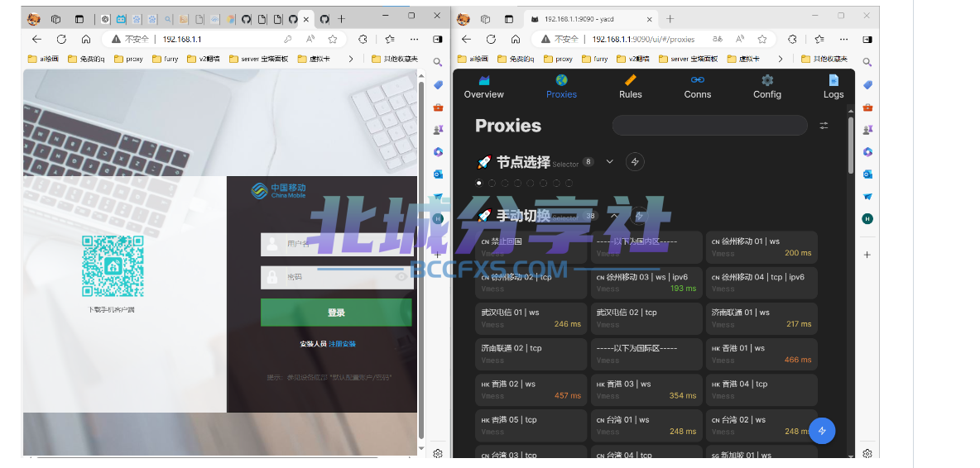
Task: Refresh the yacd page in right browser
Action: pyautogui.click(x=491, y=40)
